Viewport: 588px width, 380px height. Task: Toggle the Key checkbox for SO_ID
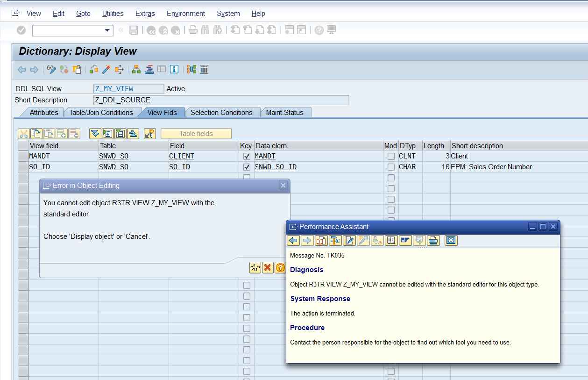click(247, 167)
